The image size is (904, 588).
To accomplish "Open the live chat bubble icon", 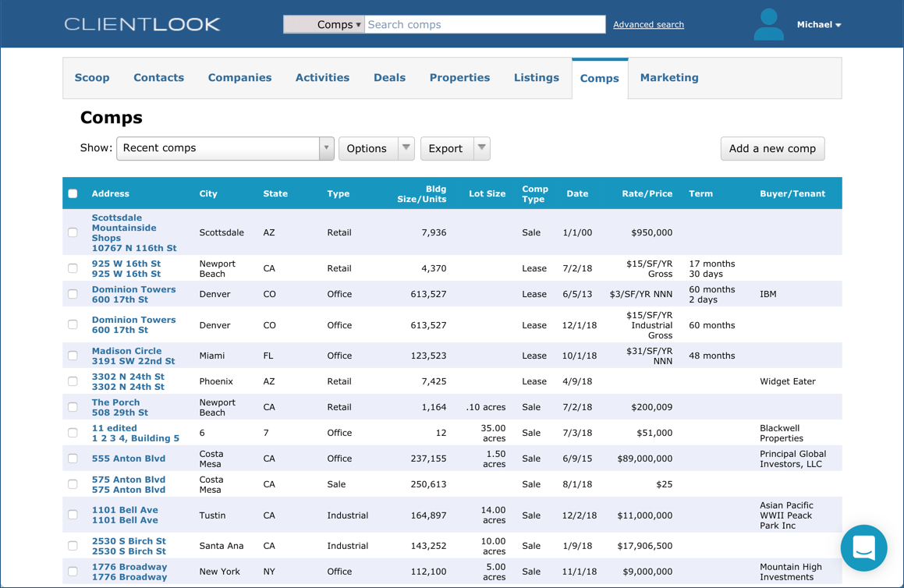I will click(863, 548).
